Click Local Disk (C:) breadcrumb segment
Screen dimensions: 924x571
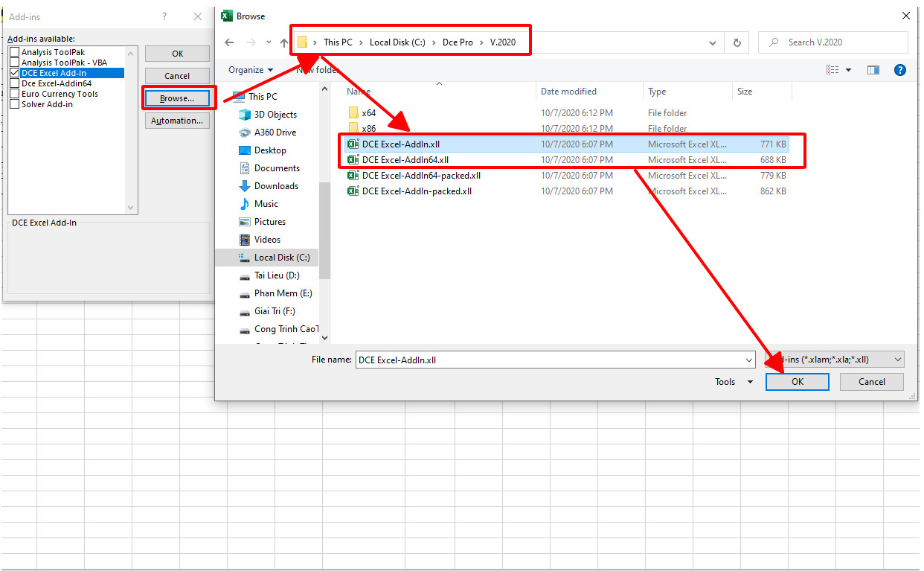click(x=397, y=42)
